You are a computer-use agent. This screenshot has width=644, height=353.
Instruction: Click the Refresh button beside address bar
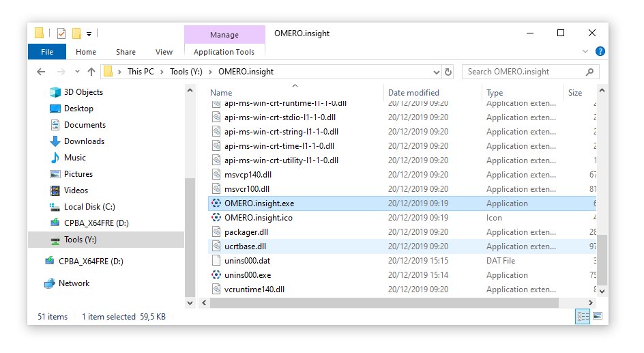click(x=448, y=72)
